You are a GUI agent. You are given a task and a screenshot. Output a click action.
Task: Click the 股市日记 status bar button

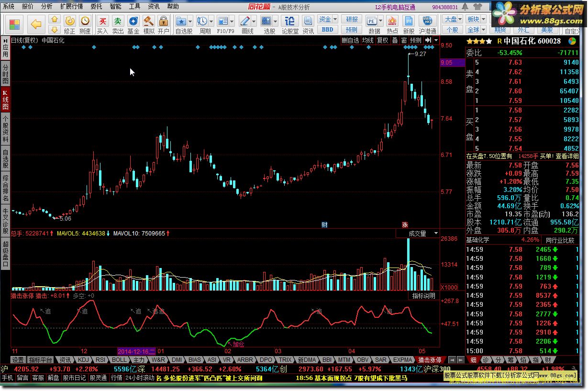point(75,378)
